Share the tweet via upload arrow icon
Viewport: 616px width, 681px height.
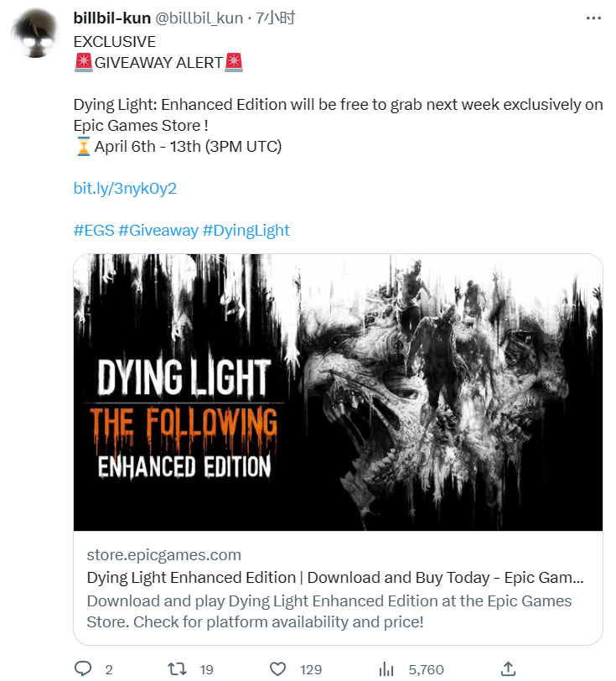(x=508, y=669)
